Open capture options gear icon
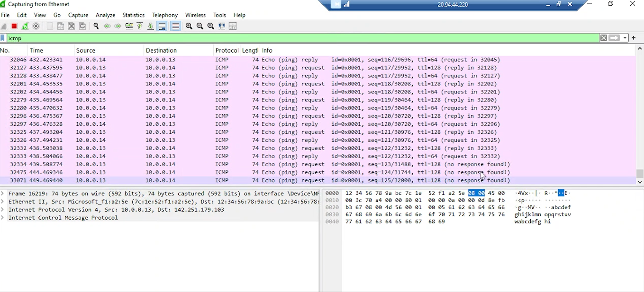Screen dimensions: 644x292 pos(36,27)
